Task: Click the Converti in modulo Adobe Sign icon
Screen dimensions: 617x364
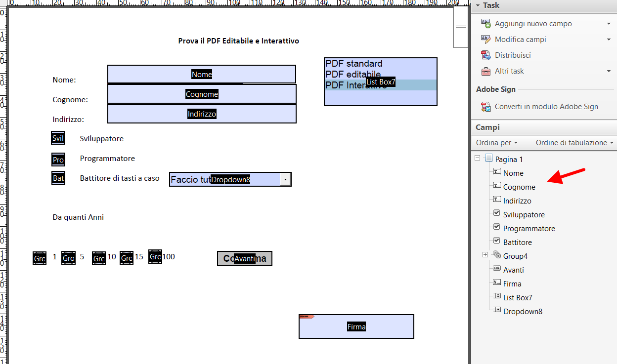Action: 485,107
